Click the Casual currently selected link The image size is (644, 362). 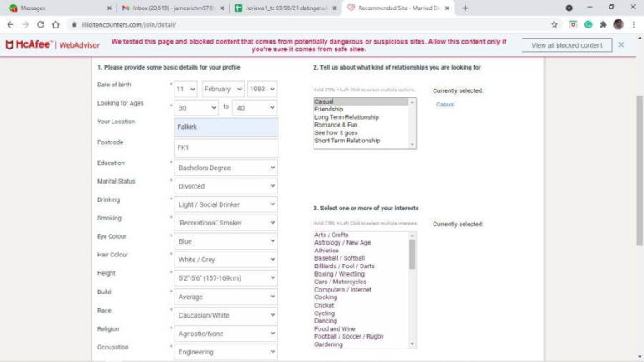coord(445,104)
